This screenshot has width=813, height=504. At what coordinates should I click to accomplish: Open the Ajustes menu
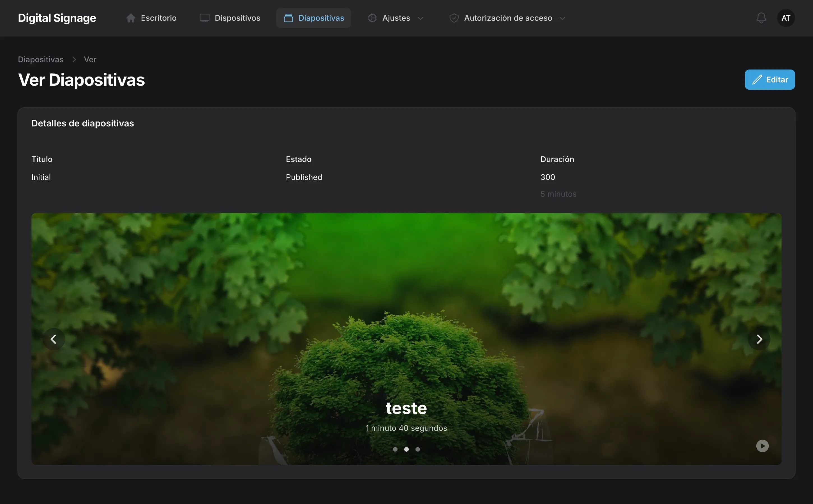pyautogui.click(x=396, y=18)
